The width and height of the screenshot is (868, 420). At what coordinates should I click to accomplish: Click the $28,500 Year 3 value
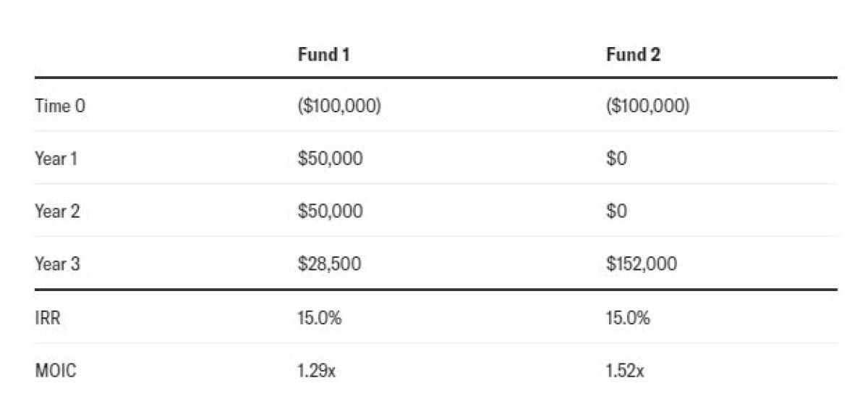[329, 264]
